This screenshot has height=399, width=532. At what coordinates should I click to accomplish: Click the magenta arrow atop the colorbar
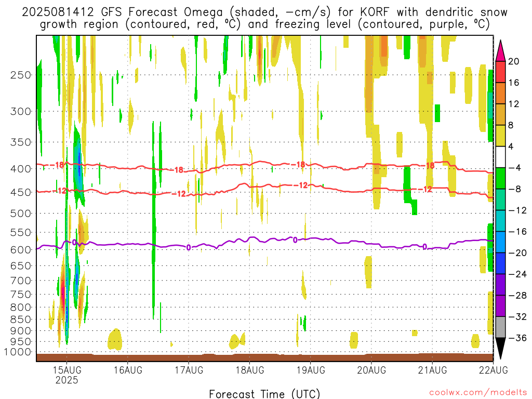click(500, 50)
